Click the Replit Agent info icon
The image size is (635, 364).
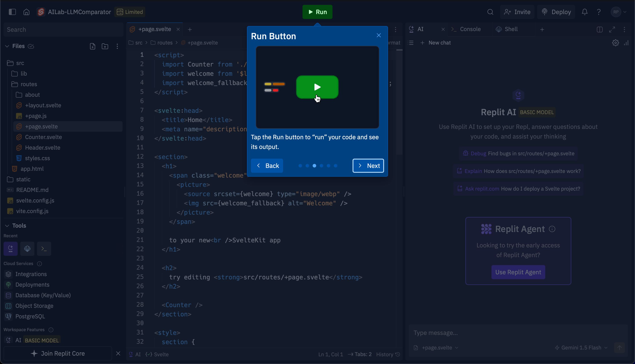tap(552, 229)
